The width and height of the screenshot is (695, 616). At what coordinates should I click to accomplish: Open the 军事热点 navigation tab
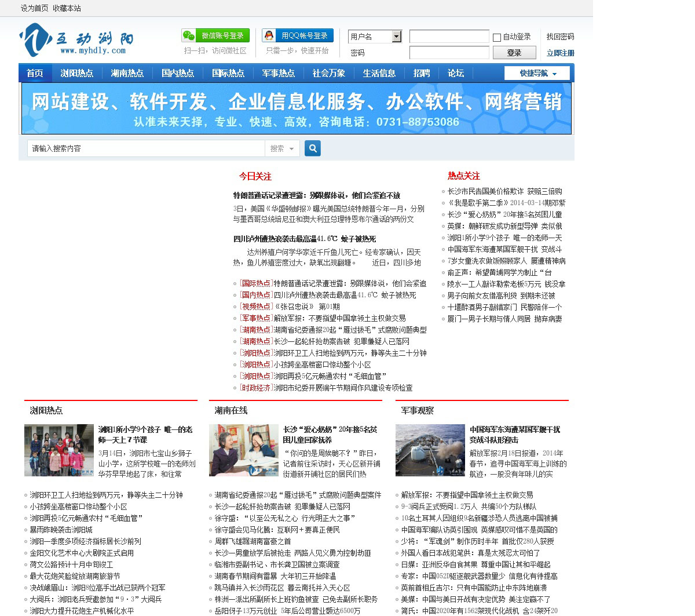tap(278, 74)
